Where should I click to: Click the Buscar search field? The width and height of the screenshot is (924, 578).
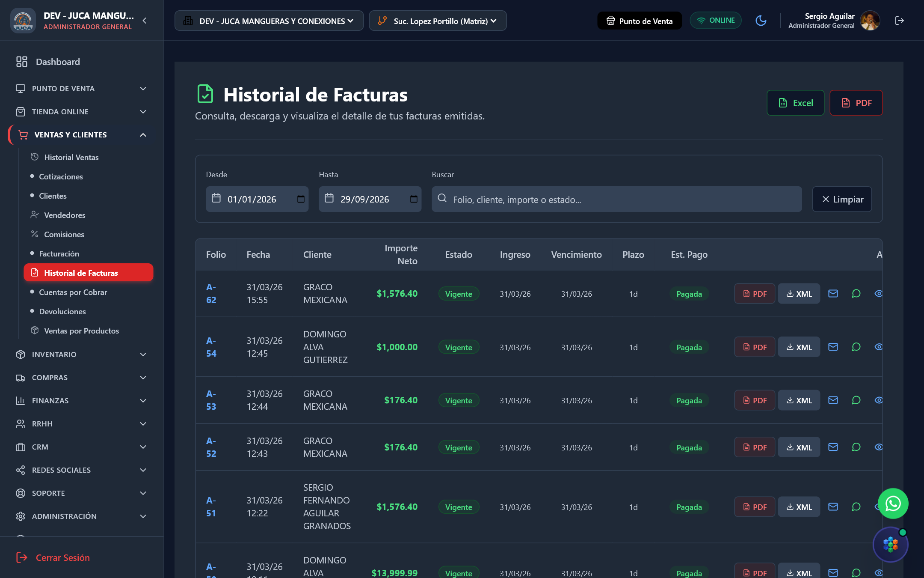616,199
